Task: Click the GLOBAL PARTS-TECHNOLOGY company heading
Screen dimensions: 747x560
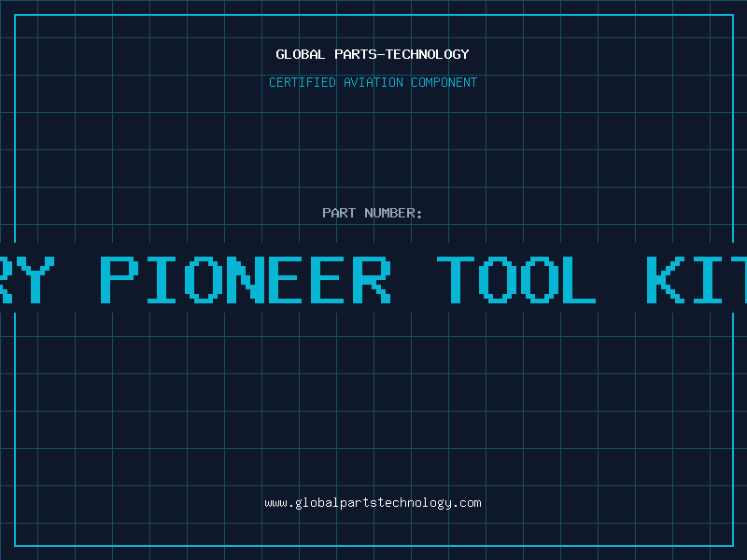Action: click(x=373, y=54)
